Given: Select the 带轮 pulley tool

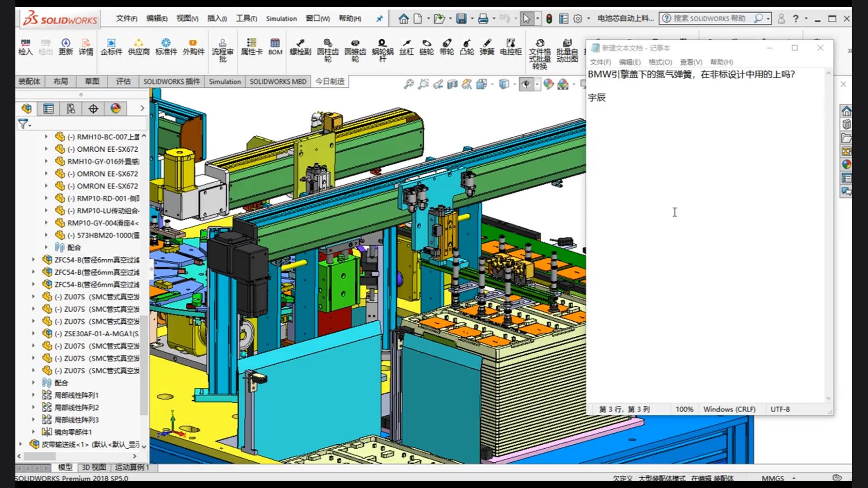Looking at the screenshot, I should (447, 47).
